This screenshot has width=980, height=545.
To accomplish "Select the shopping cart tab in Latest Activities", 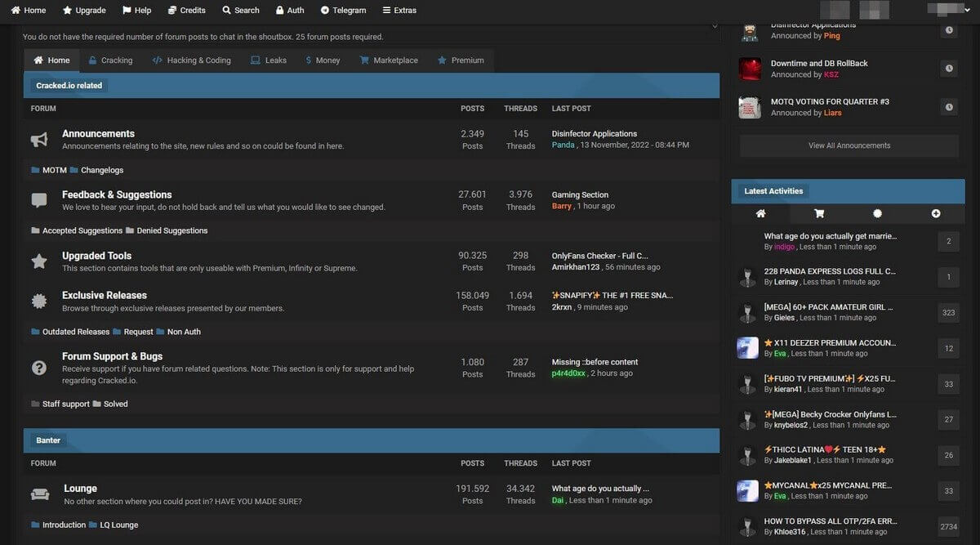I will pyautogui.click(x=819, y=213).
